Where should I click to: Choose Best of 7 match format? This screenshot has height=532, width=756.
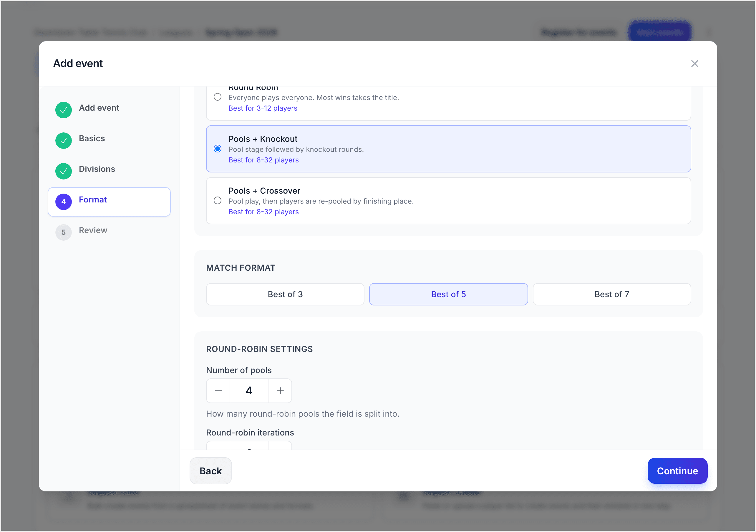coord(612,294)
